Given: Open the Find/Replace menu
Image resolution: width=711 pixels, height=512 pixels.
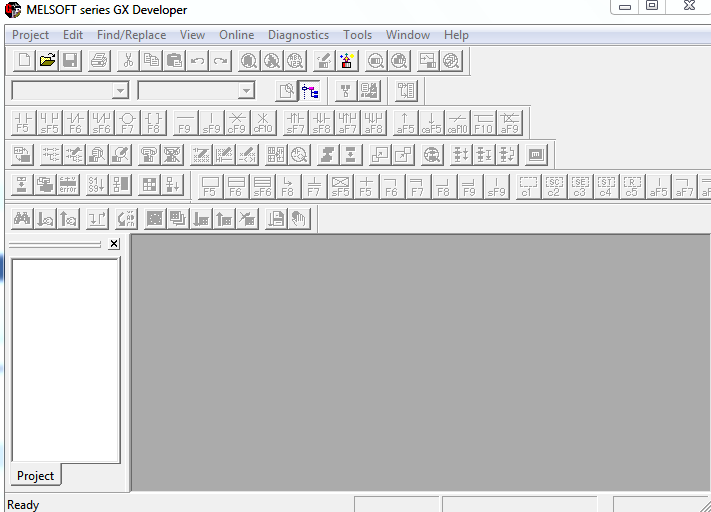Looking at the screenshot, I should 131,35.
